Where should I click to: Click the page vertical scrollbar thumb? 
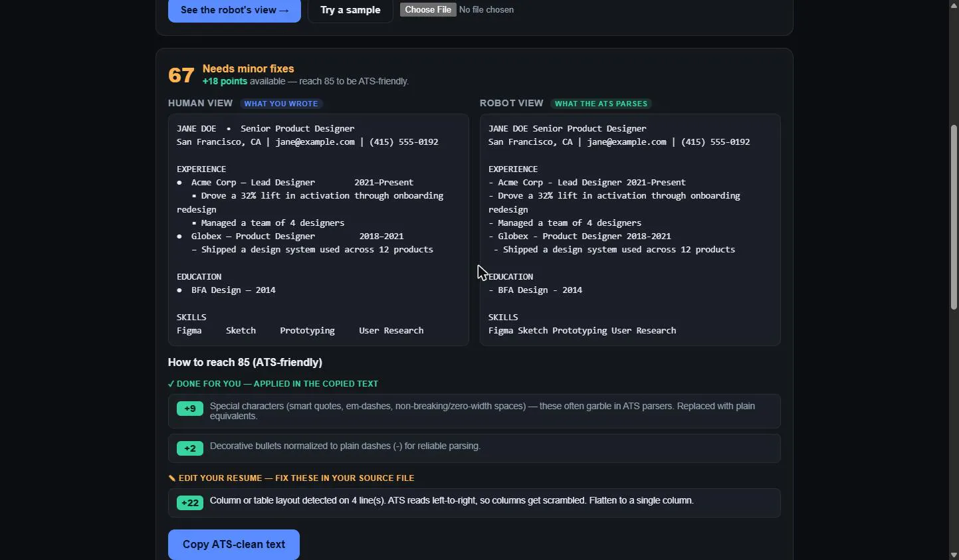(954, 217)
